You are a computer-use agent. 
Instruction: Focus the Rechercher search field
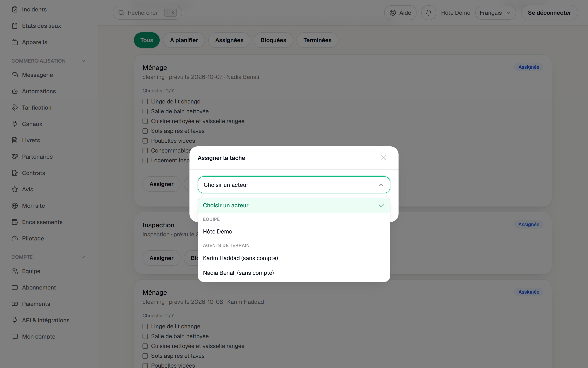147,13
